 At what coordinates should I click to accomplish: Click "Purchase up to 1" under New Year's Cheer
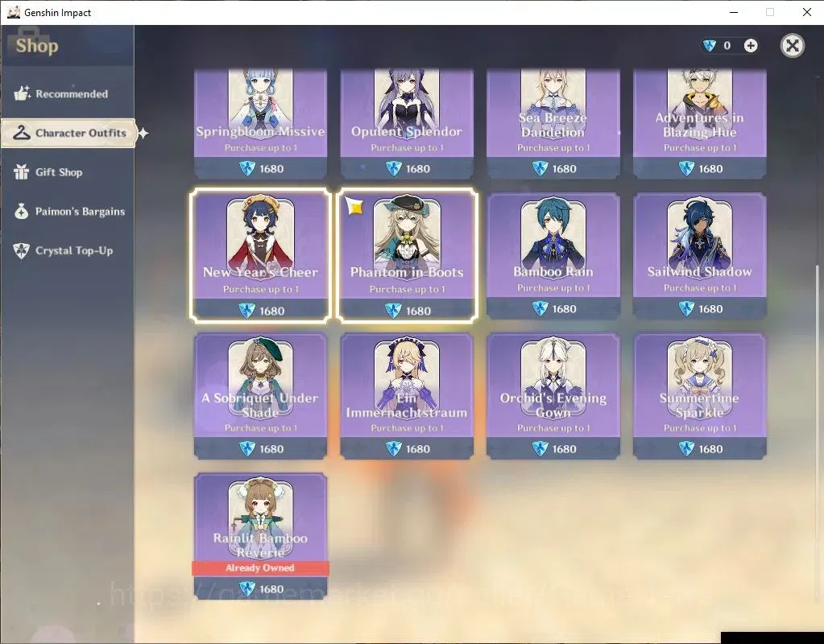(261, 289)
